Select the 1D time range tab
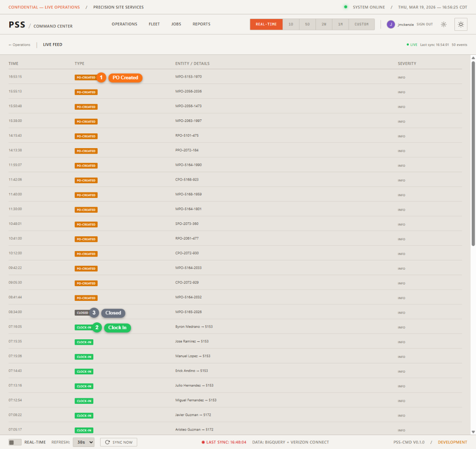This screenshot has width=476, height=449. [x=291, y=24]
